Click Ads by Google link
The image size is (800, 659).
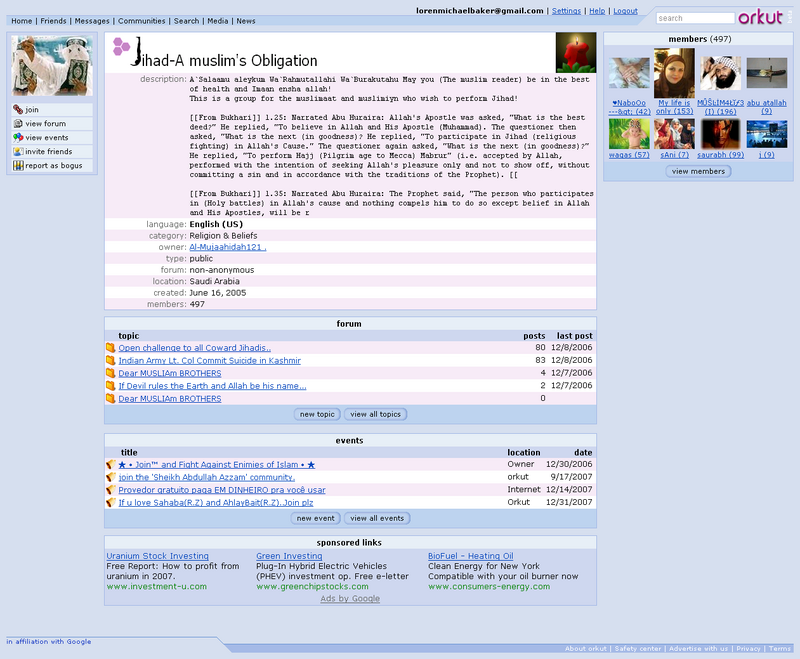coord(350,599)
